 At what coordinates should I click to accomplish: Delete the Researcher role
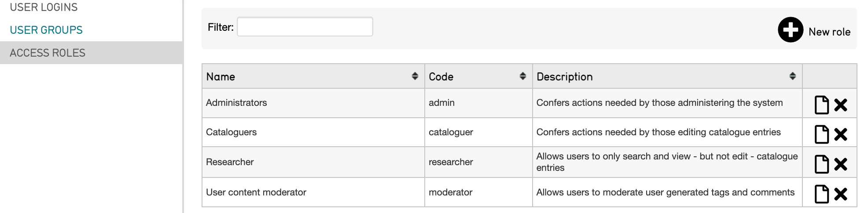pyautogui.click(x=841, y=164)
